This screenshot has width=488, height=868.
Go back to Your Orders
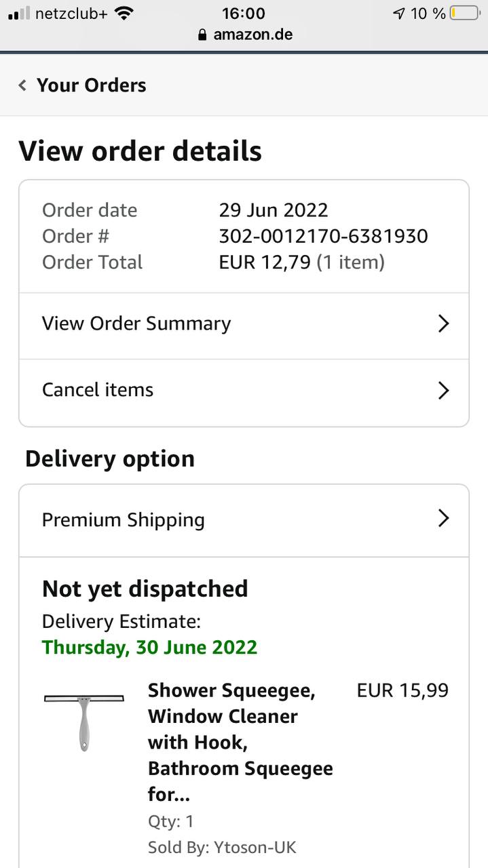click(x=91, y=85)
